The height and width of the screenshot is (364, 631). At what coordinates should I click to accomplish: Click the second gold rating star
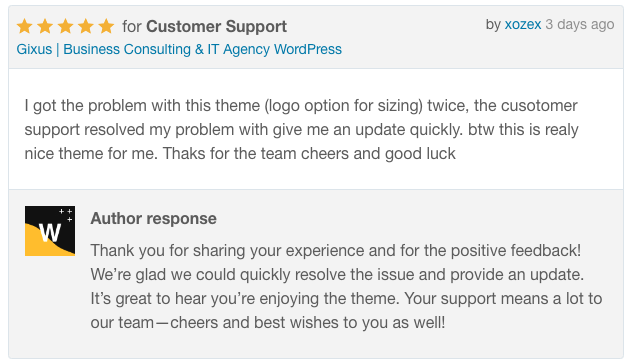45,27
